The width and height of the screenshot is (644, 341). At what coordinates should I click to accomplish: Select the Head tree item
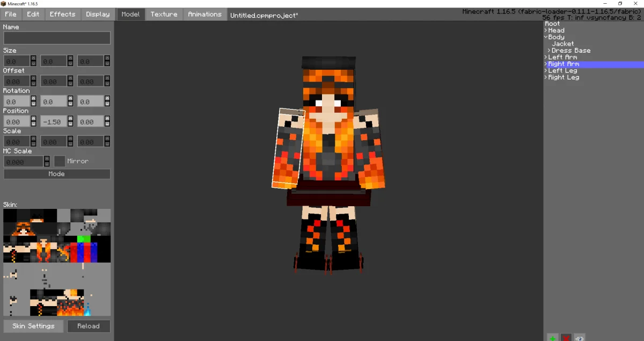(x=556, y=31)
